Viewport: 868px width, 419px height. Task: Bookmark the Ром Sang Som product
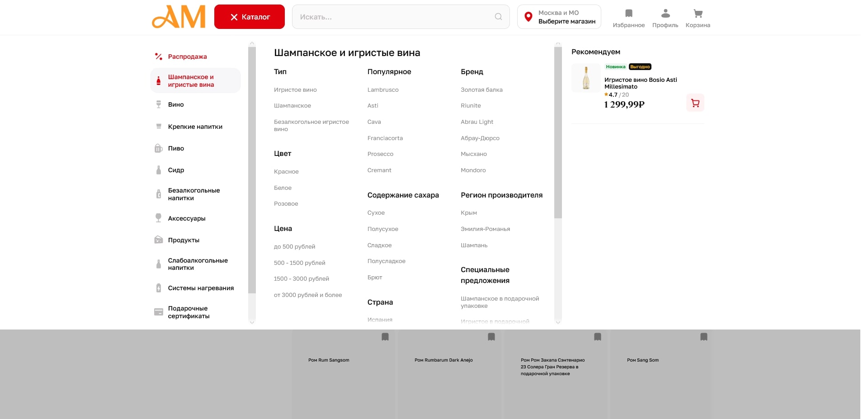pyautogui.click(x=703, y=337)
